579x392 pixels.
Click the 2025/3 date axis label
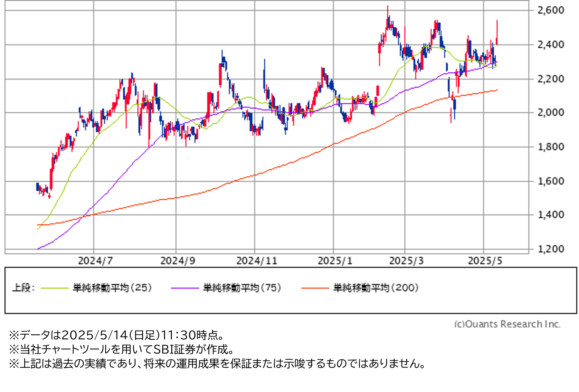tap(406, 261)
